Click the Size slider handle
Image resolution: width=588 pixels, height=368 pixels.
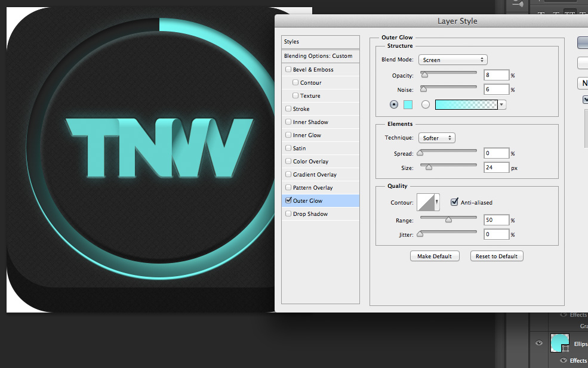pyautogui.click(x=429, y=167)
